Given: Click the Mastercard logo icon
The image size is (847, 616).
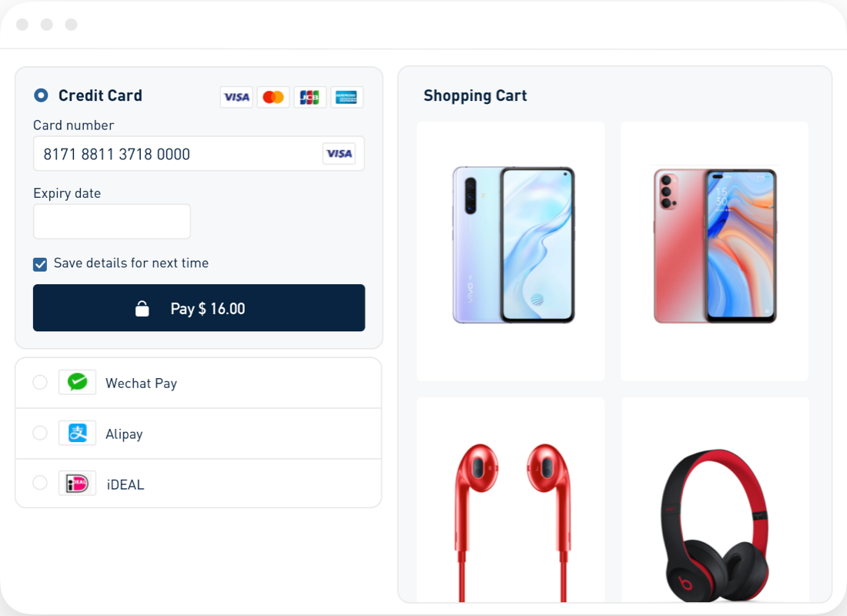Looking at the screenshot, I should [x=273, y=97].
